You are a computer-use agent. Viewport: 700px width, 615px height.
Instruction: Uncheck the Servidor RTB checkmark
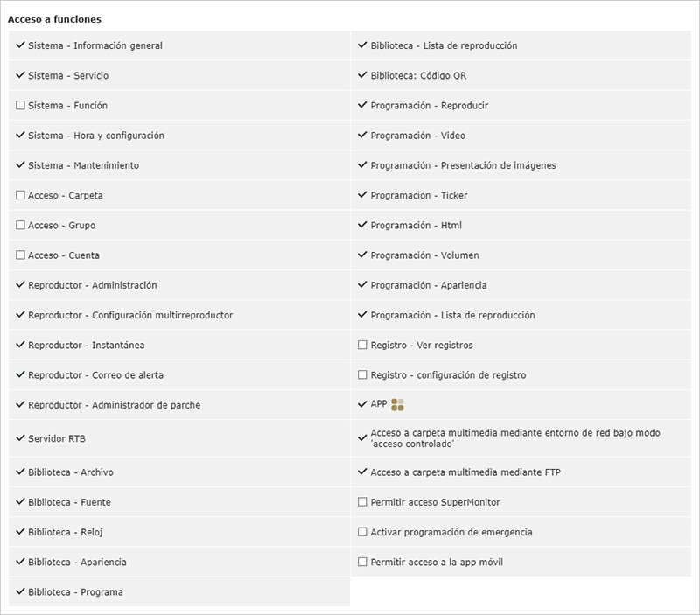click(20, 437)
